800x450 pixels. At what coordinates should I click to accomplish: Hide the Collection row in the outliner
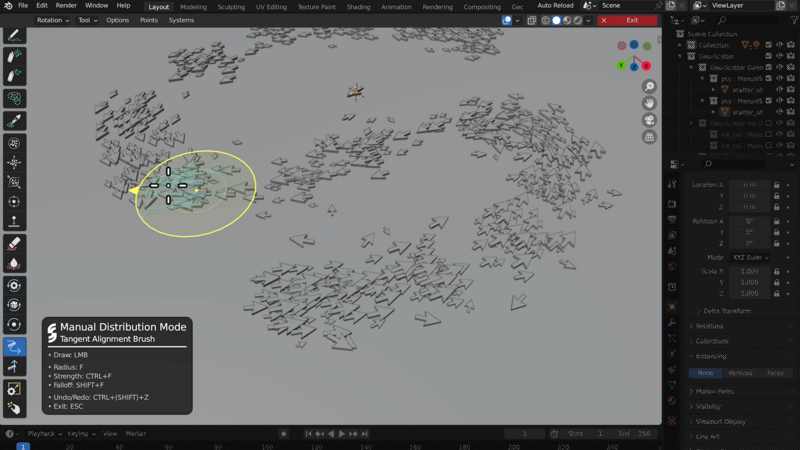[x=779, y=45]
